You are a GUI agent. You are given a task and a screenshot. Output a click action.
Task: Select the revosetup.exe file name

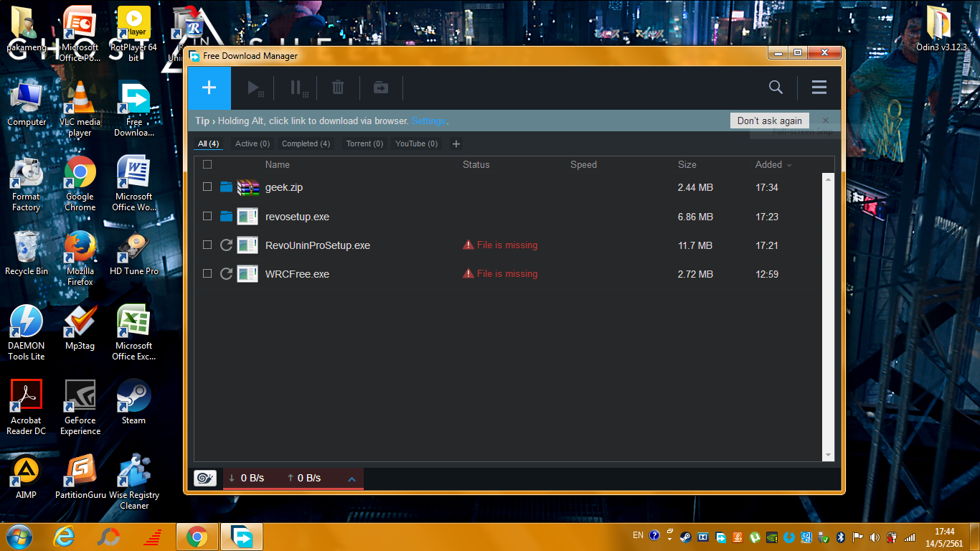click(297, 217)
